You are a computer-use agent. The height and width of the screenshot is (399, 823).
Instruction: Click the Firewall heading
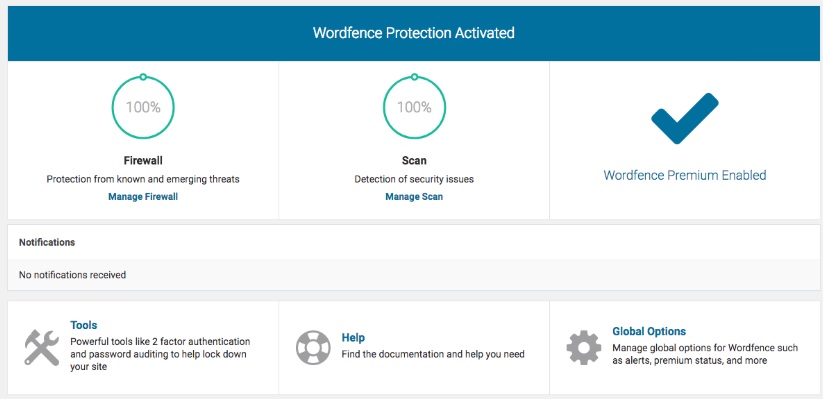tap(143, 160)
